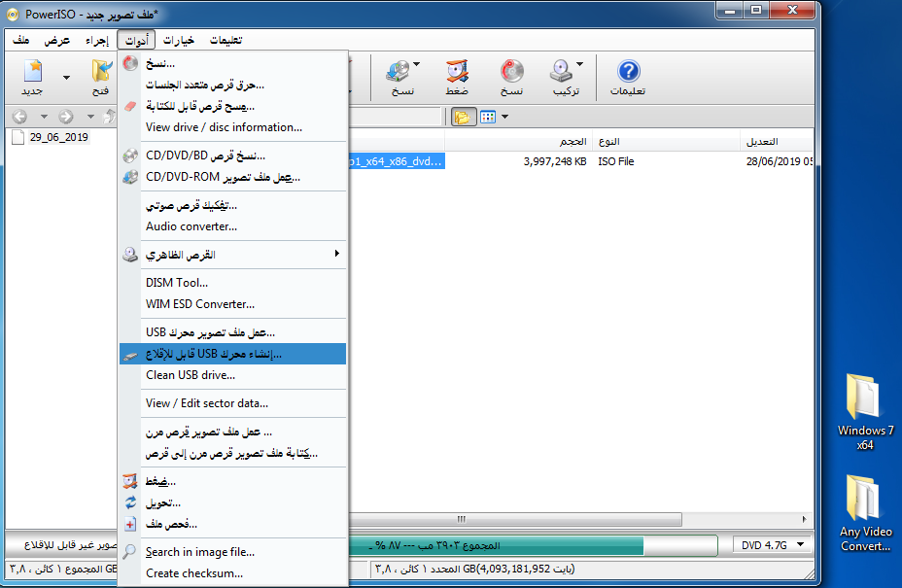Open the Any Video Converter desktop folder
Image resolution: width=902 pixels, height=588 pixels.
click(865, 513)
